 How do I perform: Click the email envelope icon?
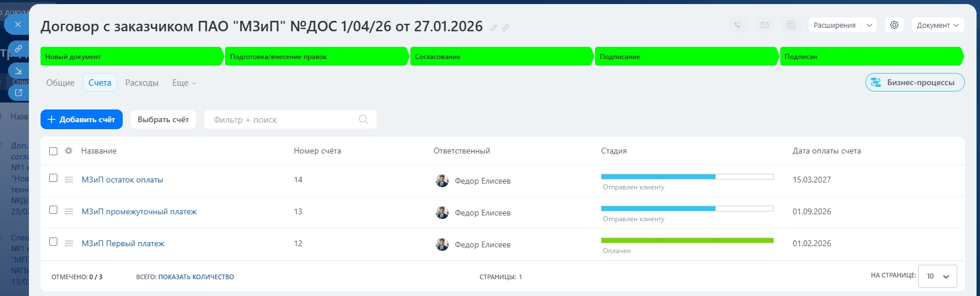point(765,25)
